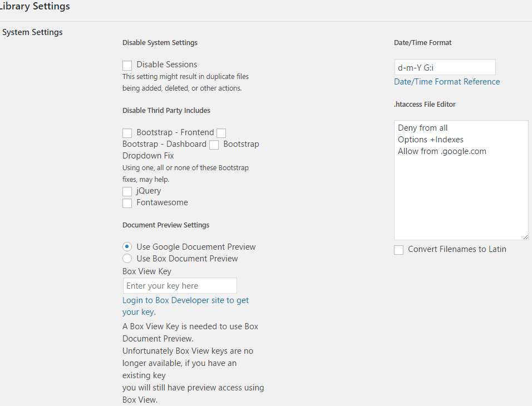Screen dimensions: 532x406
Task: Enable the Fontawesome checkbox
Action: 127,203
